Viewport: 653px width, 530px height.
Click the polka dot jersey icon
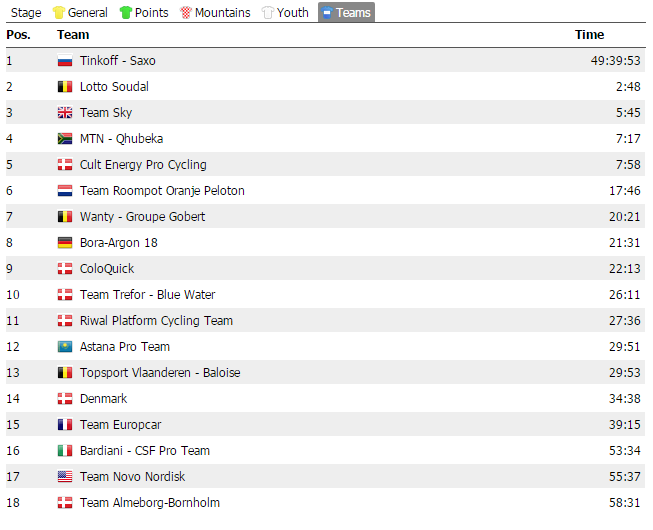pyautogui.click(x=186, y=12)
